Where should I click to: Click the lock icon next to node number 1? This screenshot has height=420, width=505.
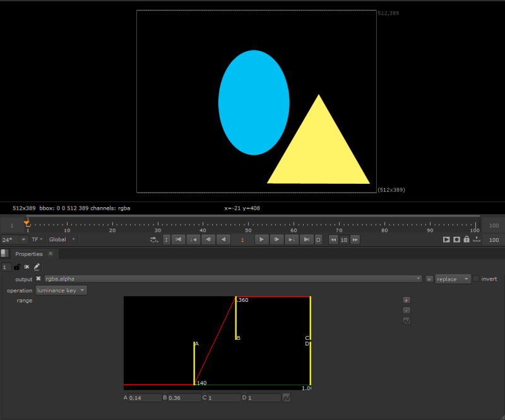pyautogui.click(x=17, y=267)
